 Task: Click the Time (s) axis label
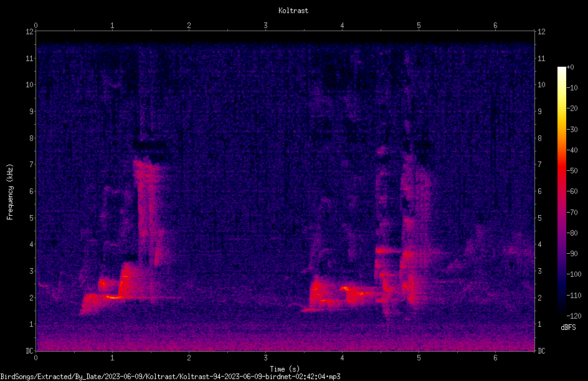tap(285, 369)
